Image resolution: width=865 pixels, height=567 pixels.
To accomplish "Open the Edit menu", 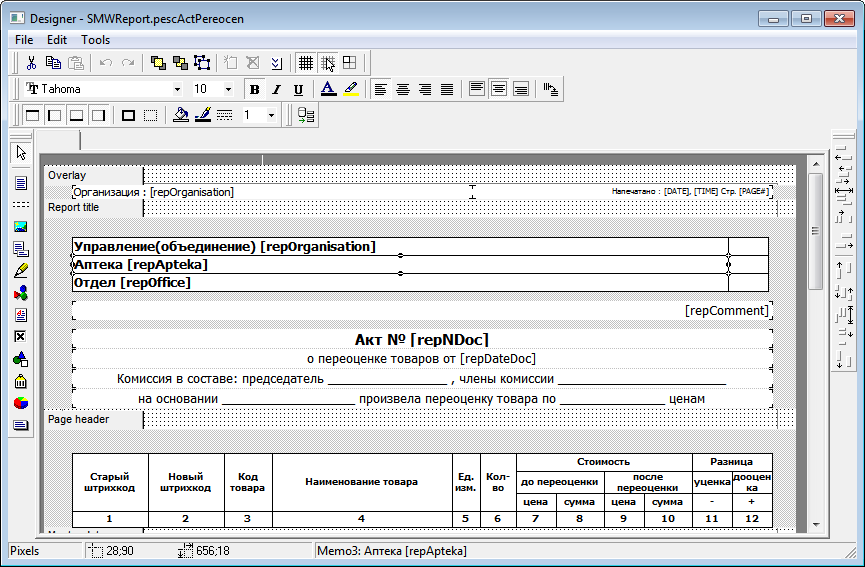I will (57, 40).
